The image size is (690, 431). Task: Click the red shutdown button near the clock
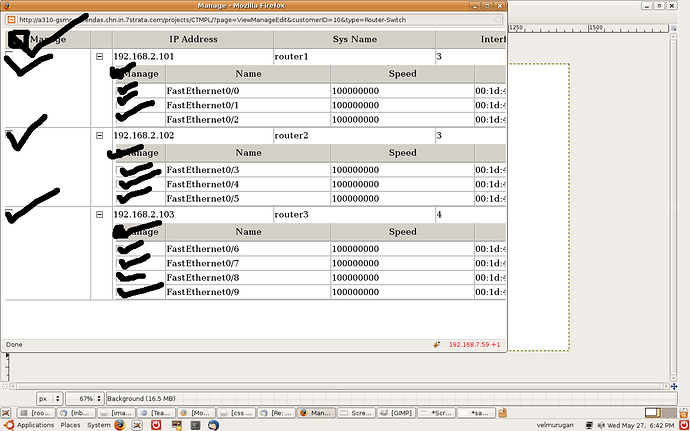tap(684, 425)
